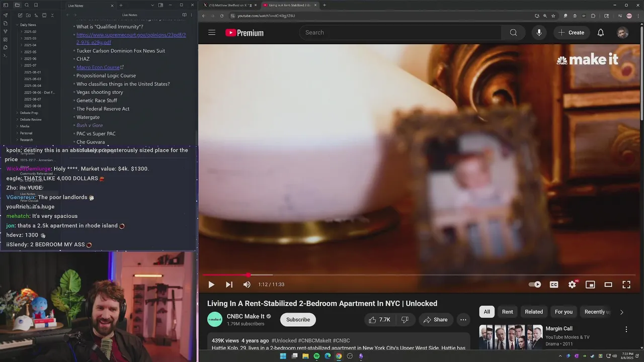644x362 pixels.
Task: Go to YouTube Premium home logo
Action: [x=245, y=33]
